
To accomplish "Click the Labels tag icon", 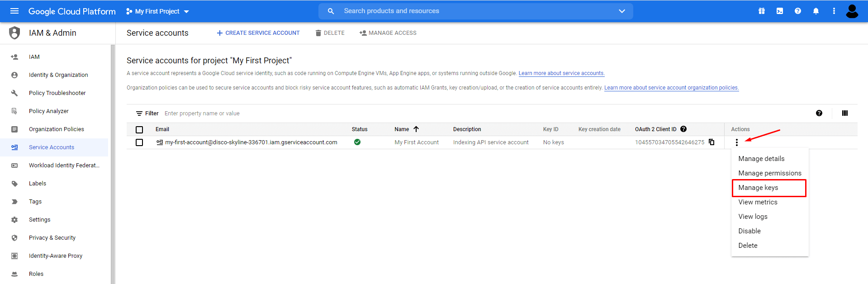I will click(14, 184).
